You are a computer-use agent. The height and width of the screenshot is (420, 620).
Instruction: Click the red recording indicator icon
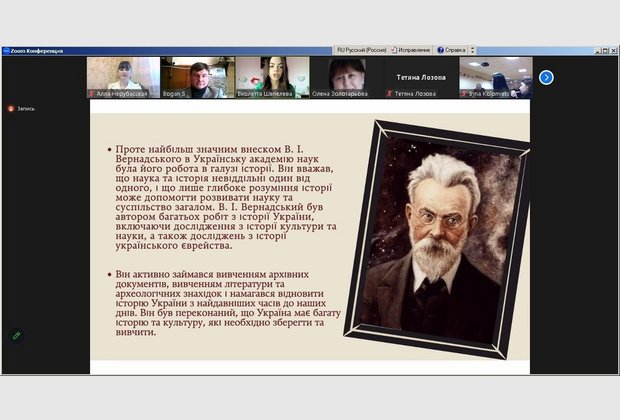point(10,108)
